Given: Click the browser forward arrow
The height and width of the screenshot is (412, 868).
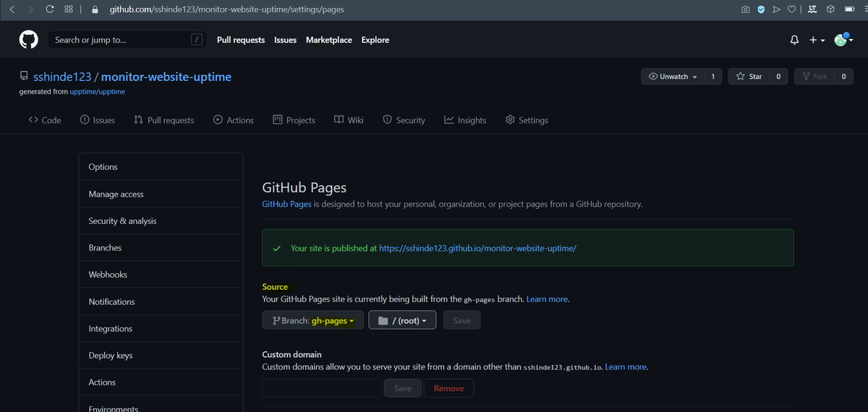Looking at the screenshot, I should point(30,9).
